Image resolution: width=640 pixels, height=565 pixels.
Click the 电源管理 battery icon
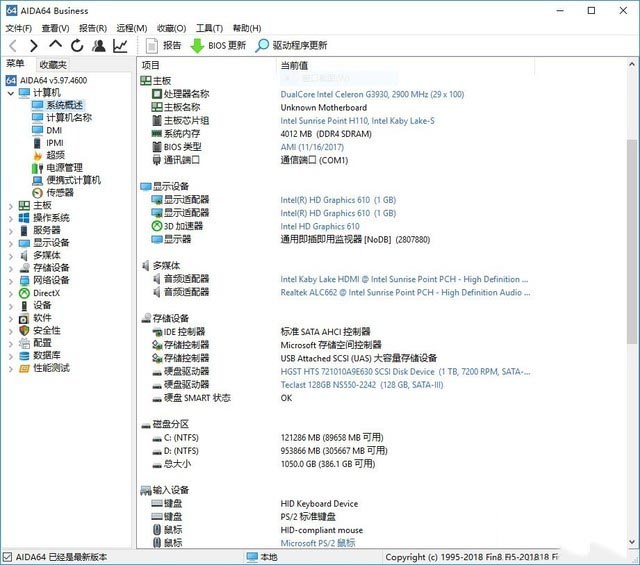38,168
